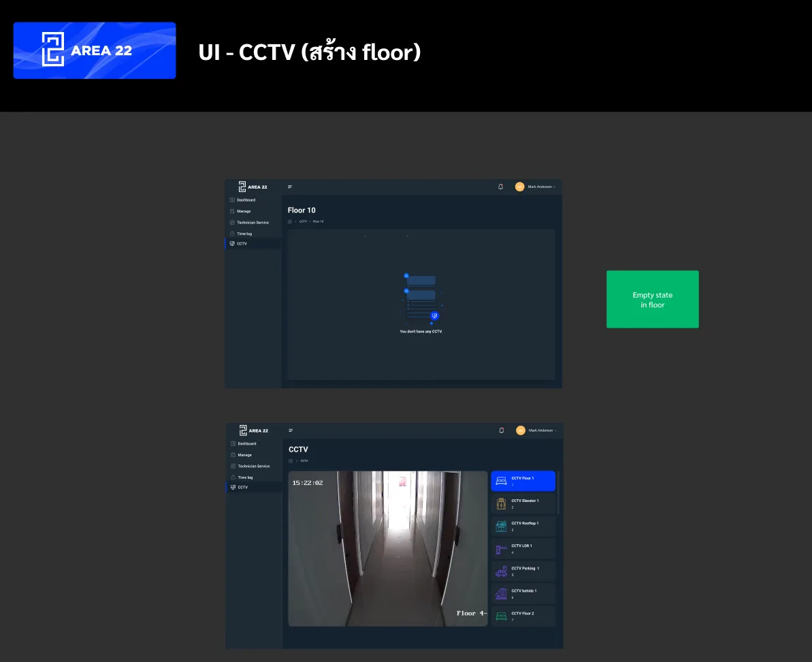Open Dashboard in Floor 10 screen sidebar
The image size is (812, 662).
[x=253, y=200]
